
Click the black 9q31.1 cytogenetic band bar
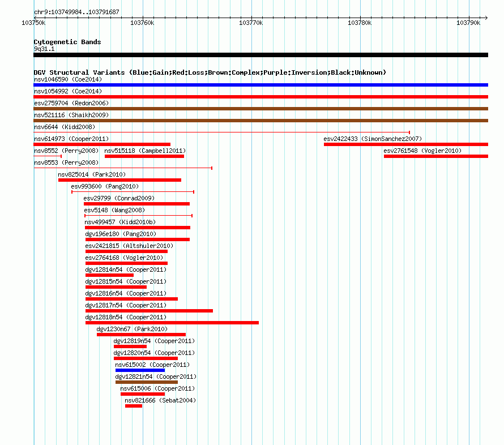coord(260,55)
